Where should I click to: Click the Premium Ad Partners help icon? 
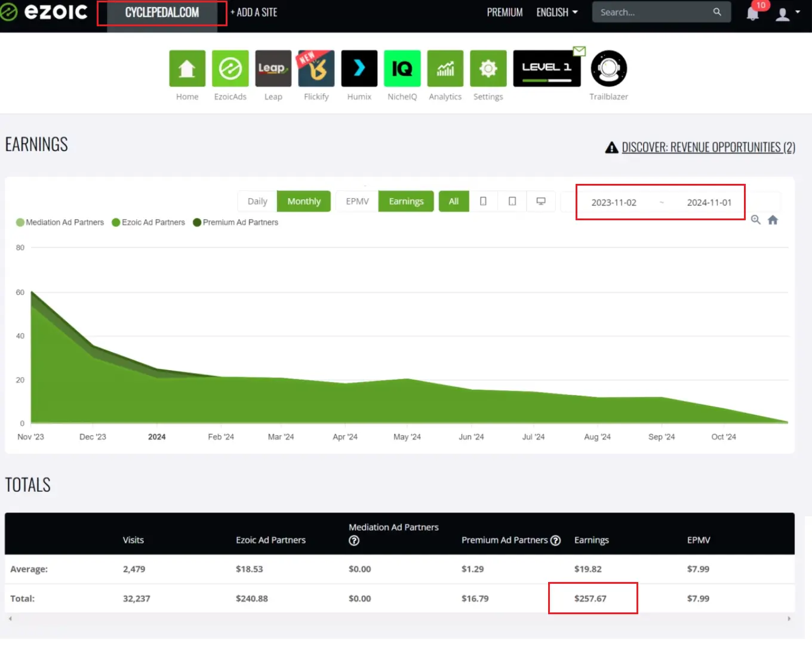(555, 540)
